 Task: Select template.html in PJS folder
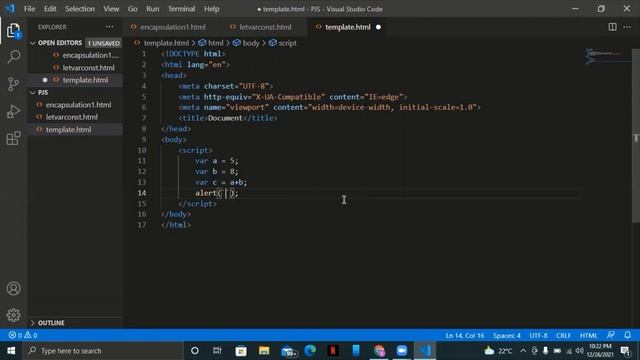75,130
